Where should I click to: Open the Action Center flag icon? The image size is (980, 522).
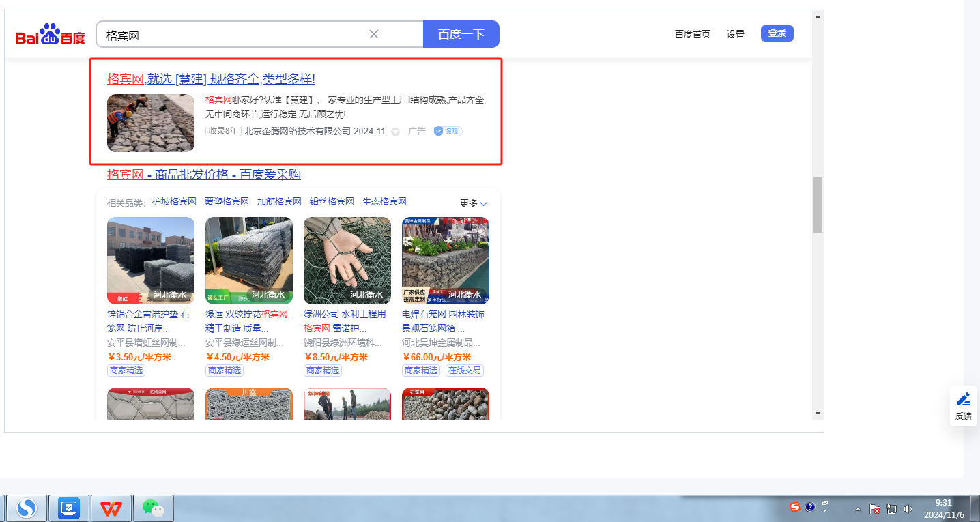pos(875,509)
